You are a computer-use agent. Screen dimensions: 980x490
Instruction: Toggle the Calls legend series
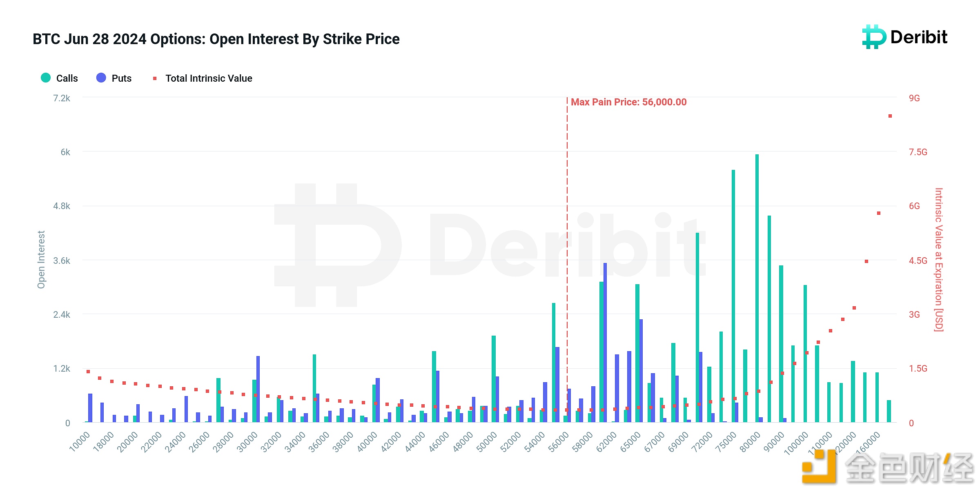(x=59, y=78)
